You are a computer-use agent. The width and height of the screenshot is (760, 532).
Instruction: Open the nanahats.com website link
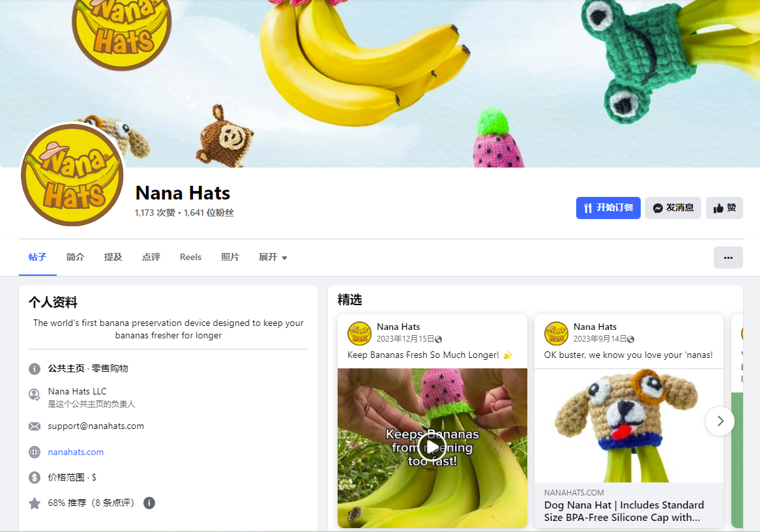(76, 452)
